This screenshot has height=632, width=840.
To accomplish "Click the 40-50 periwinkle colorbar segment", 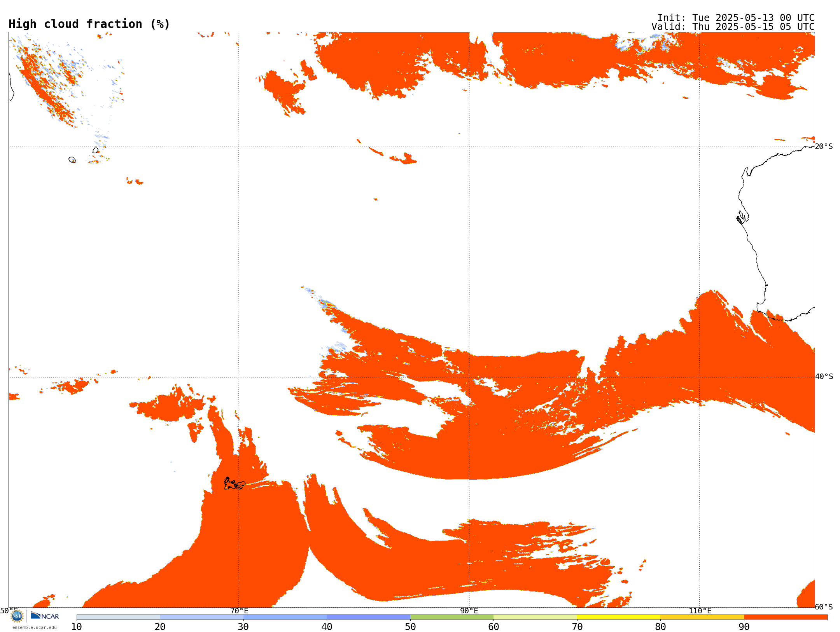I will 368,617.
